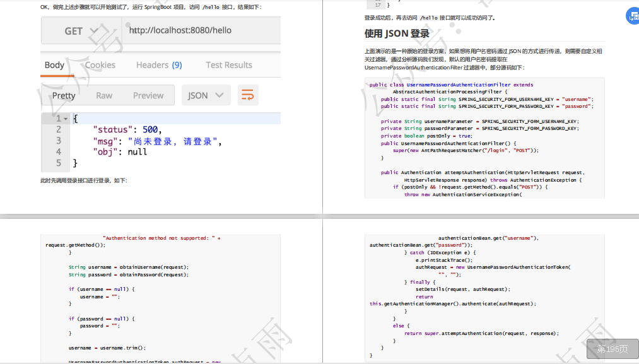This screenshot has height=364, width=639.
Task: Click the orange wrap-lines icon
Action: click(x=248, y=95)
